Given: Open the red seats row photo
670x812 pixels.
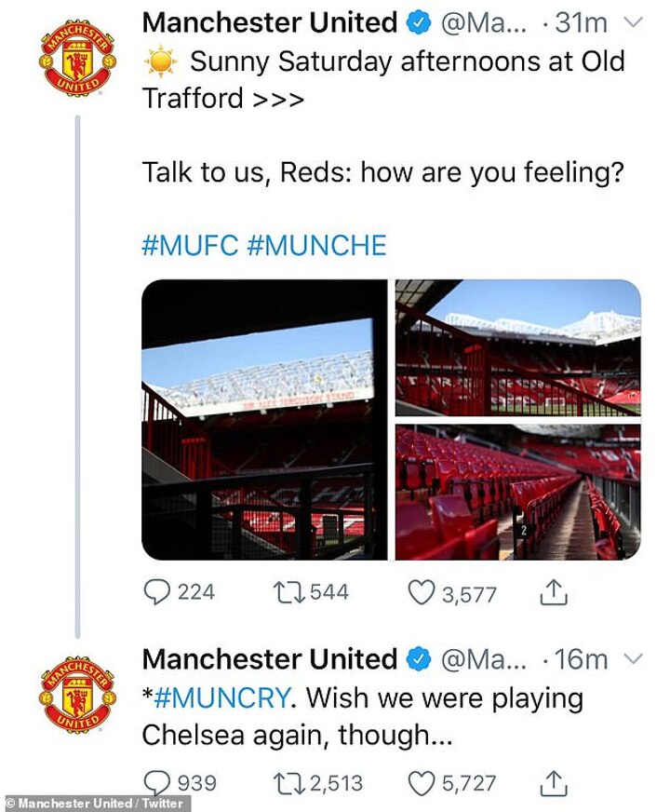Looking at the screenshot, I should coord(517,492).
